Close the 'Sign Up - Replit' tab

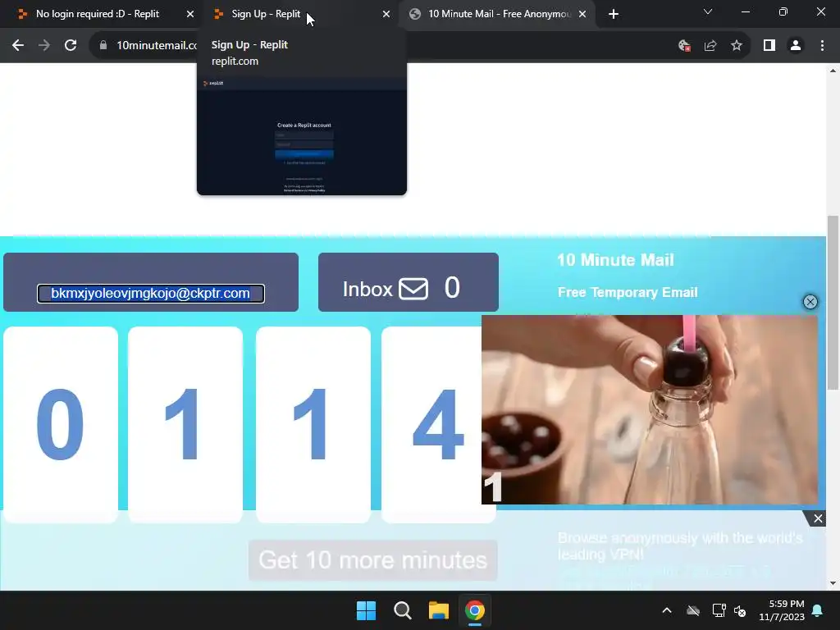pyautogui.click(x=386, y=14)
